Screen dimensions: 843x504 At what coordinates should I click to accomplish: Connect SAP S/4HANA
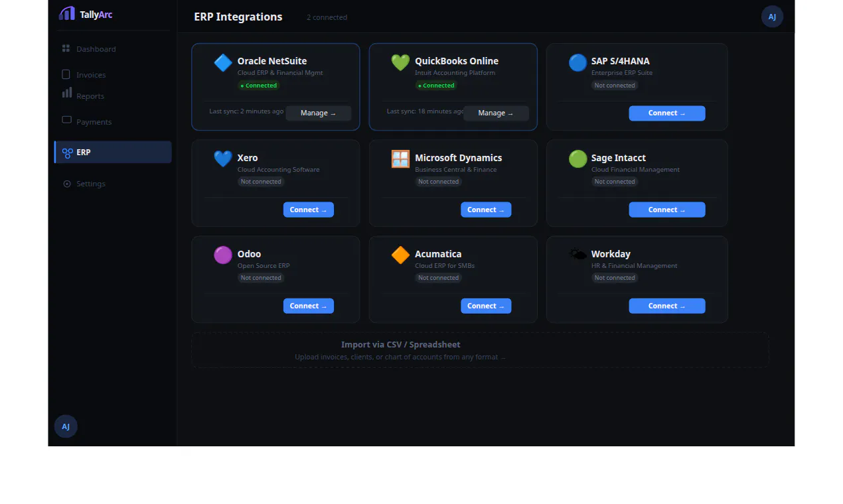[x=667, y=113]
